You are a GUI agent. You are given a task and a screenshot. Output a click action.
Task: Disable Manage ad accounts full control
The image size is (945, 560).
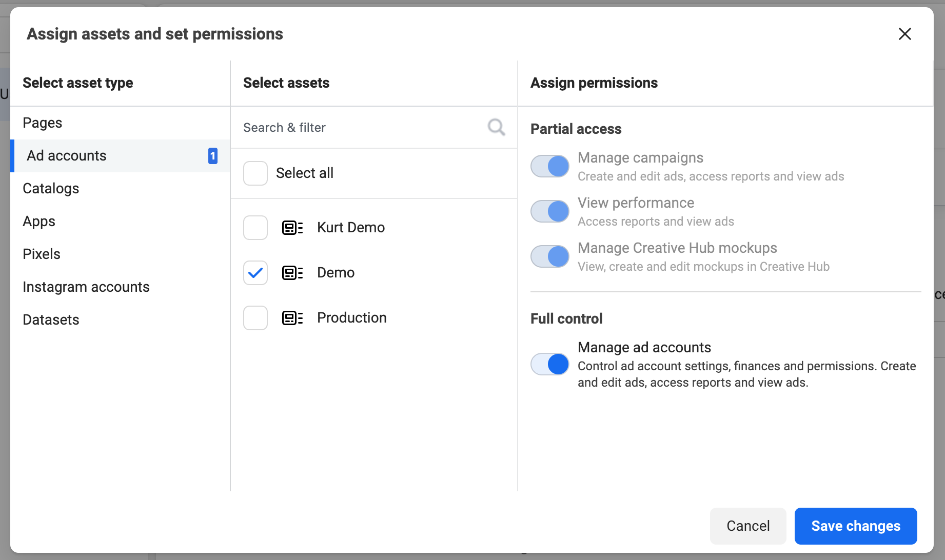pyautogui.click(x=550, y=365)
